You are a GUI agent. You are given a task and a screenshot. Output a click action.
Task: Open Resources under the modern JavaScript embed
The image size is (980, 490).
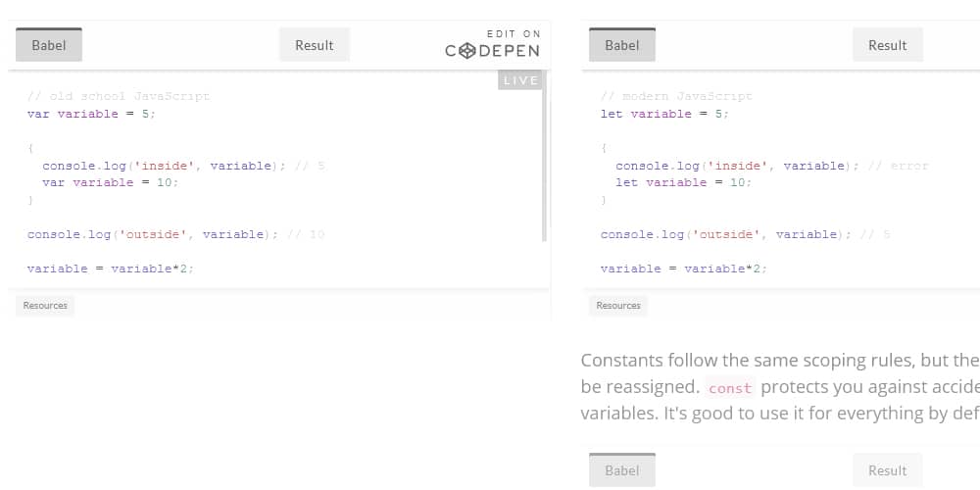[x=618, y=306]
